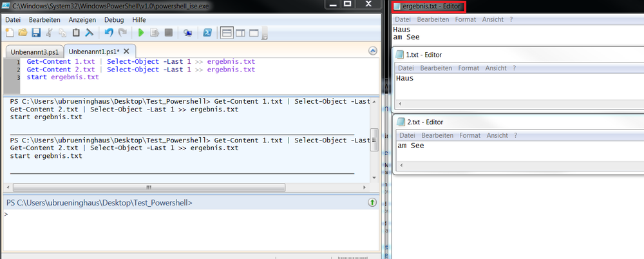Viewport: 644px width, 259px height.
Task: Switch to the Unbenannt3.ps1 tab
Action: click(33, 51)
